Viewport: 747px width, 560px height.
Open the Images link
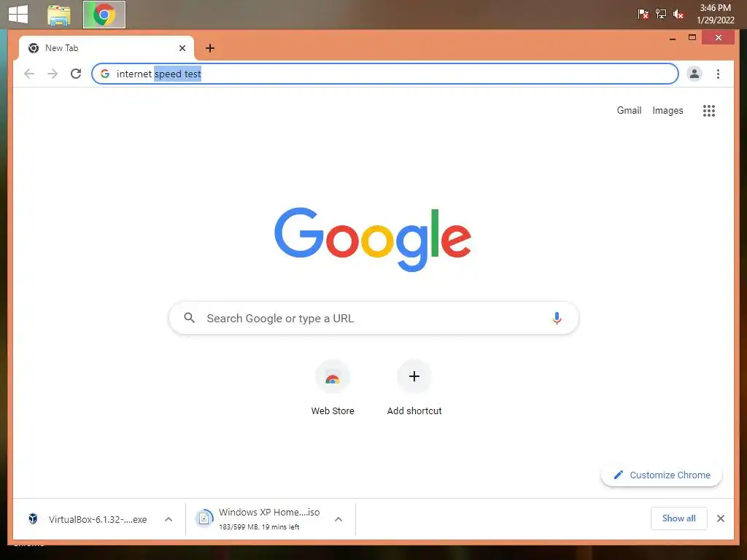pos(667,111)
